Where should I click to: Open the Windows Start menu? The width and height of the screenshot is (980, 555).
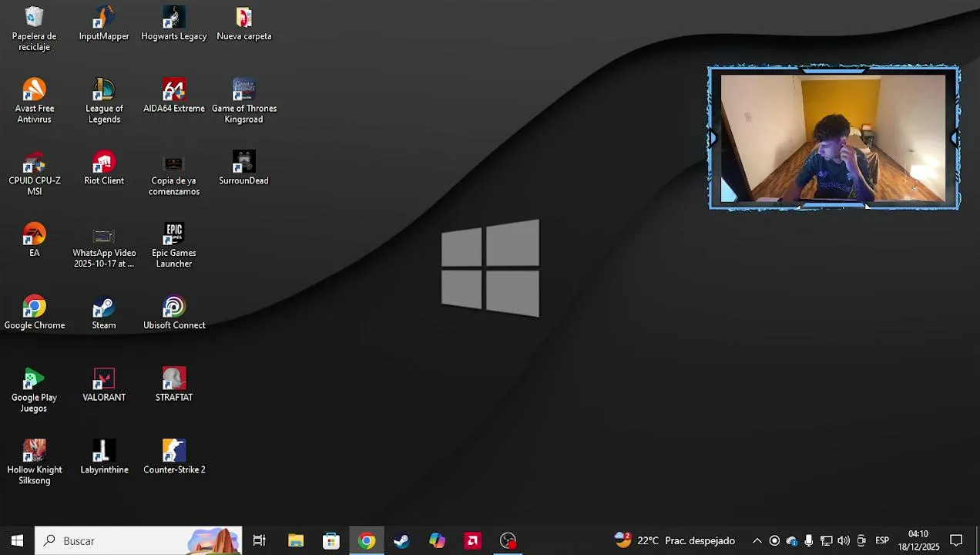[17, 540]
